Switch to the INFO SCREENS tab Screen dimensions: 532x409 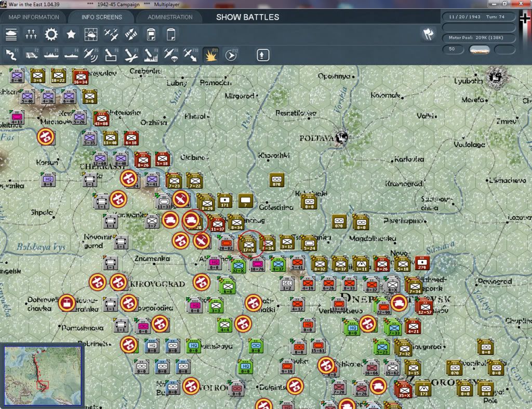101,17
